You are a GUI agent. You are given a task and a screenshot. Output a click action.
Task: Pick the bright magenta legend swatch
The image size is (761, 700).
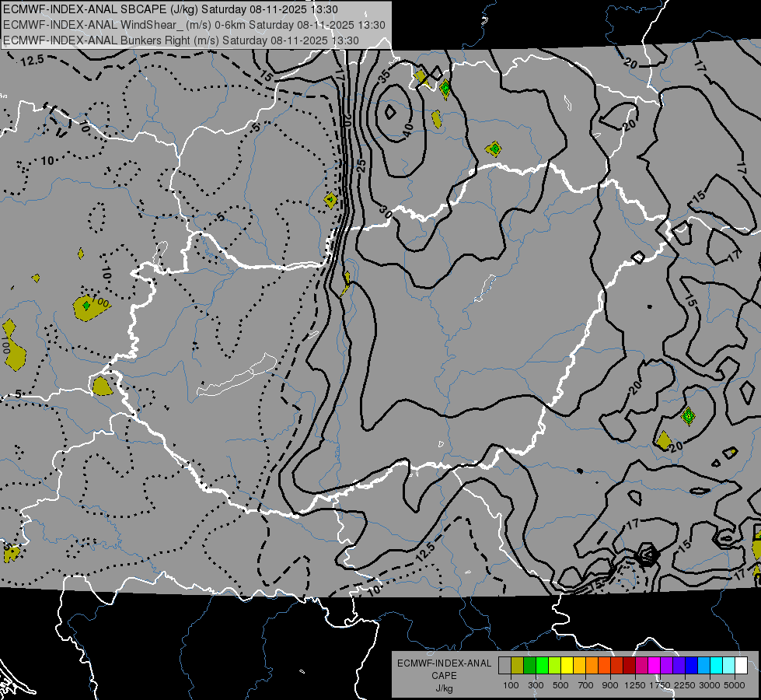coord(654,666)
